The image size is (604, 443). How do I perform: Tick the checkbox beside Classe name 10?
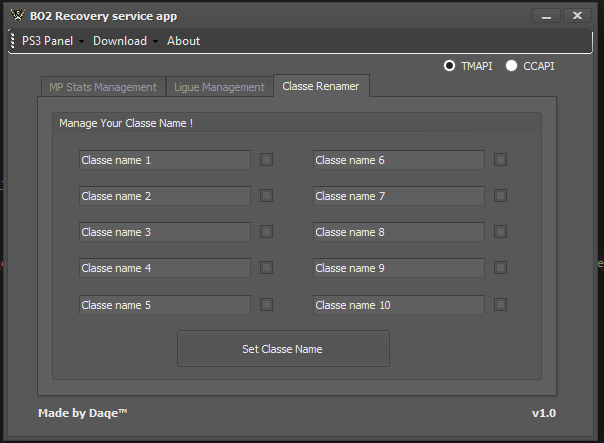click(x=500, y=304)
